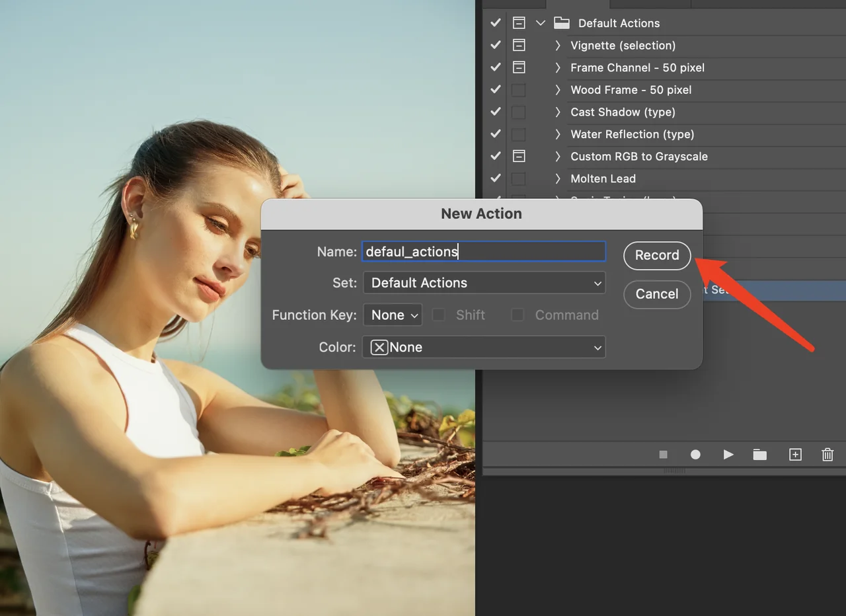
Task: Open the Function Key dropdown
Action: point(393,315)
